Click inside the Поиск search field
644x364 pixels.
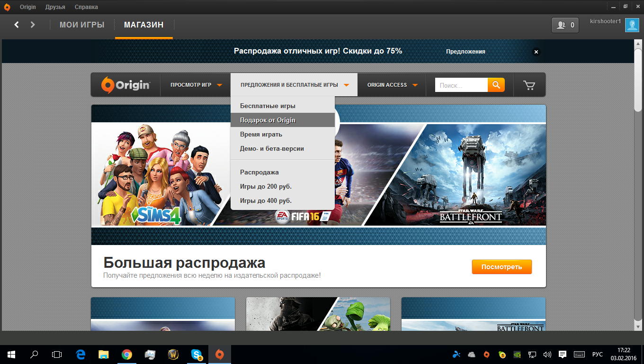pos(461,85)
